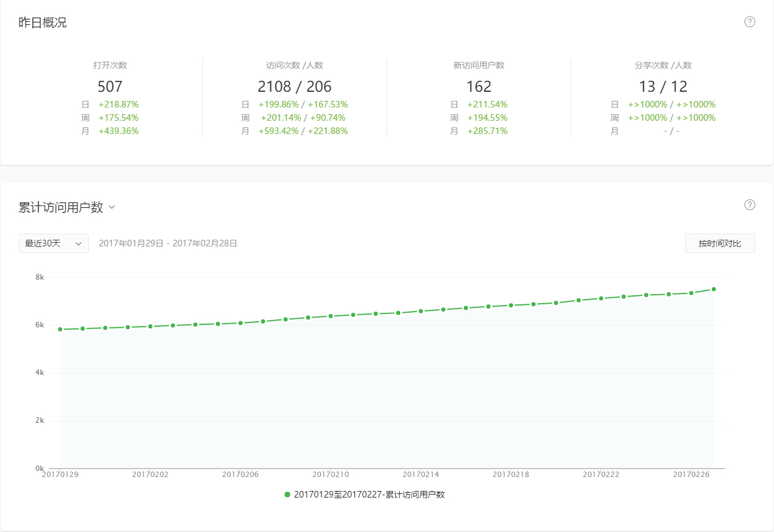Expand chevron beside 累计访问用户数 title
Screen dimensions: 774x532
pyautogui.click(x=112, y=208)
